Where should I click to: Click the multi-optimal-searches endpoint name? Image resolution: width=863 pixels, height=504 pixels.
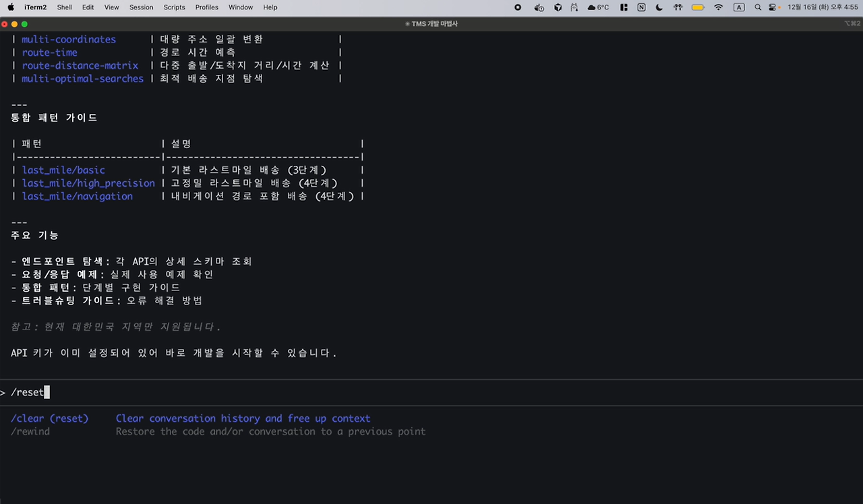pyautogui.click(x=82, y=79)
